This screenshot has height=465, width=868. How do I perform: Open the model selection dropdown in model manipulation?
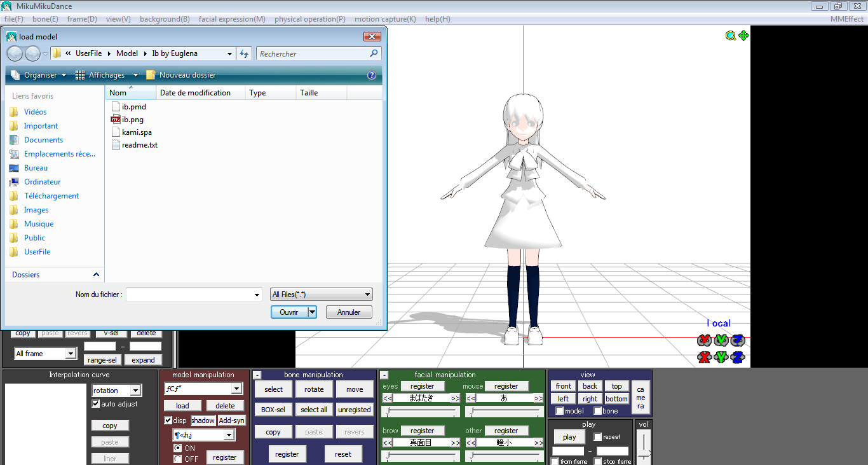(x=236, y=389)
